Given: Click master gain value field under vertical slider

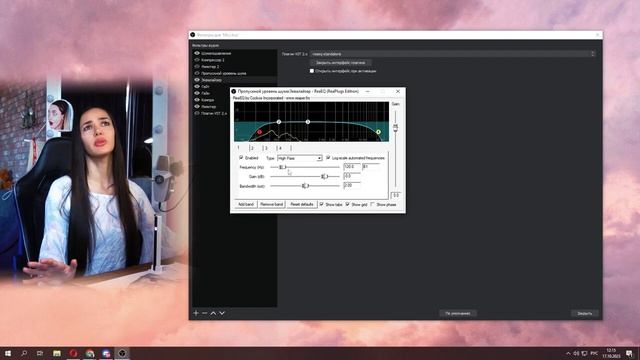Looking at the screenshot, I should pyautogui.click(x=395, y=196).
